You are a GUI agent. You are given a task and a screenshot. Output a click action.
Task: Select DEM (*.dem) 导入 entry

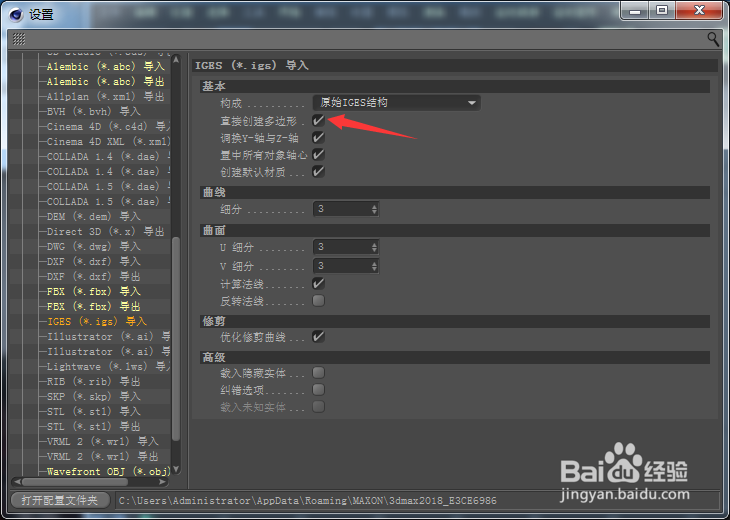[x=94, y=216]
